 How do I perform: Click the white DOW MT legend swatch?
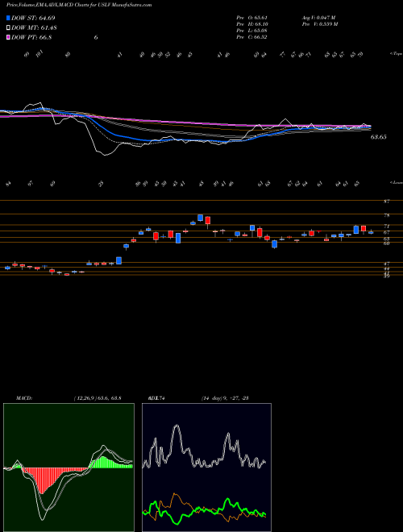click(x=8, y=28)
